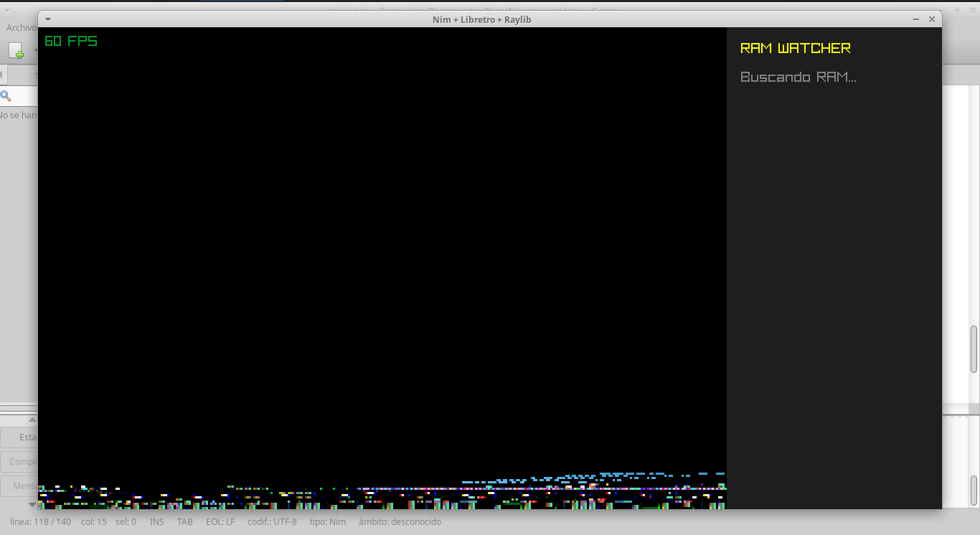Image resolution: width=980 pixels, height=535 pixels.
Task: Click the Buscando RAM... status text
Action: [x=798, y=77]
